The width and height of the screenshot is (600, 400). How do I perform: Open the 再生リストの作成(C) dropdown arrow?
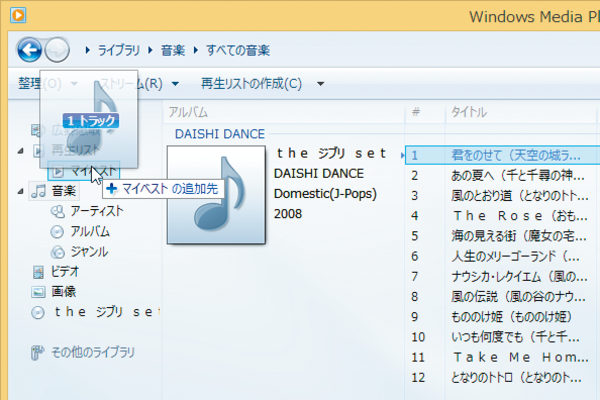click(321, 84)
